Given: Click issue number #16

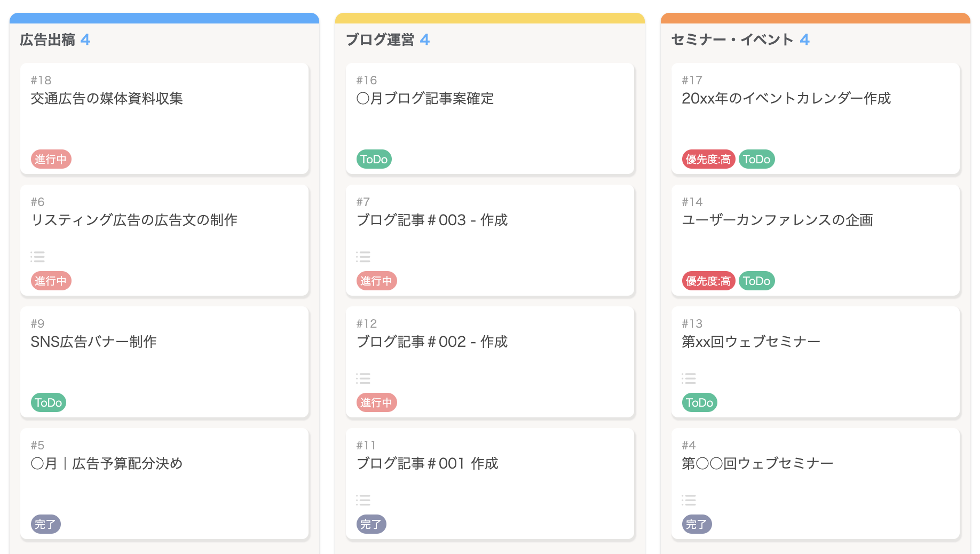Looking at the screenshot, I should [x=367, y=80].
